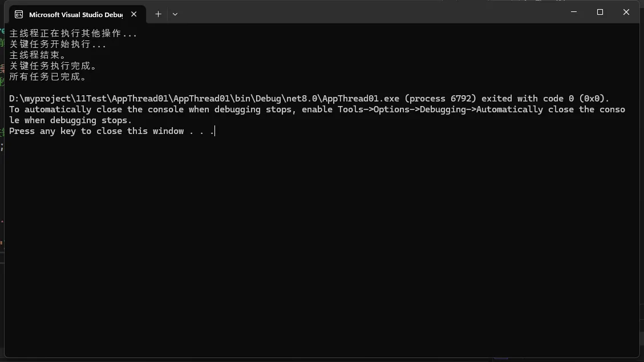
Task: Click the line "主线程正在执行其他操作..."
Action: coord(73,34)
